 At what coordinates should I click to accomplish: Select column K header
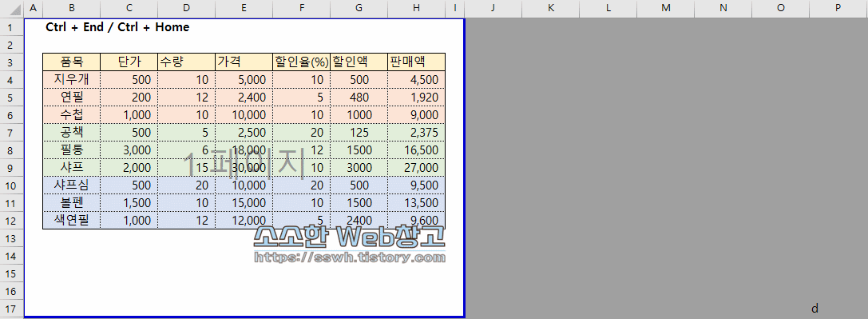click(x=550, y=8)
